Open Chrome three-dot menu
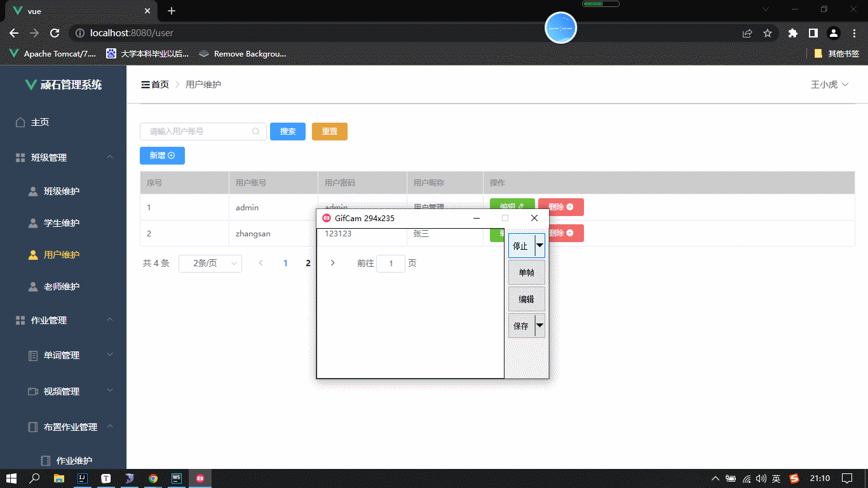The height and width of the screenshot is (488, 868). [854, 33]
